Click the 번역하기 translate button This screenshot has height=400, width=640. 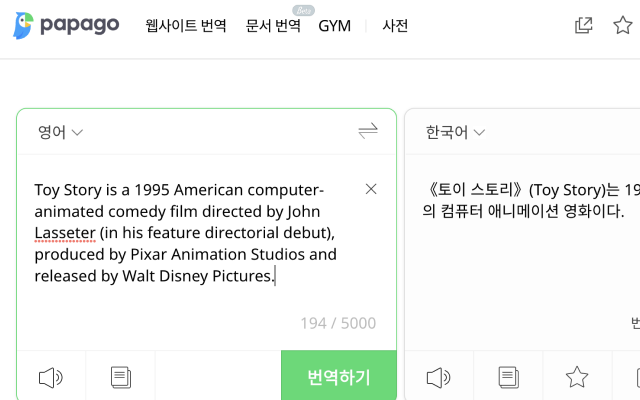[x=339, y=376]
